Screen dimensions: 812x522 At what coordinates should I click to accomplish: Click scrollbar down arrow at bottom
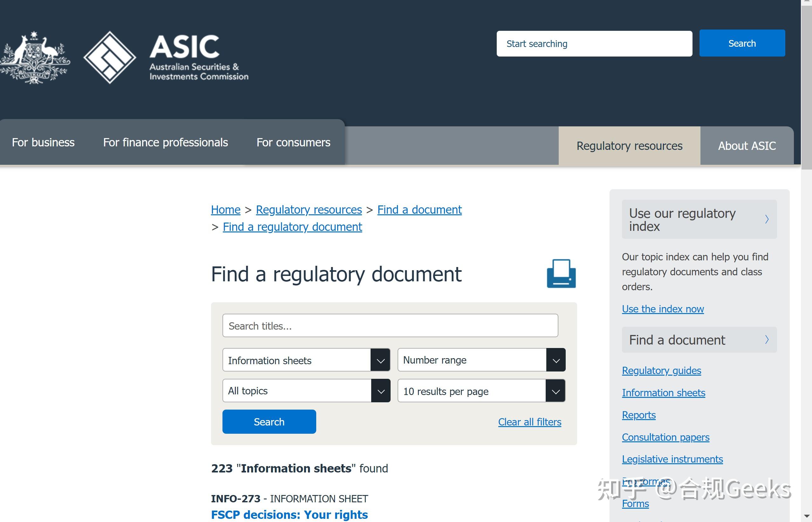[806, 516]
